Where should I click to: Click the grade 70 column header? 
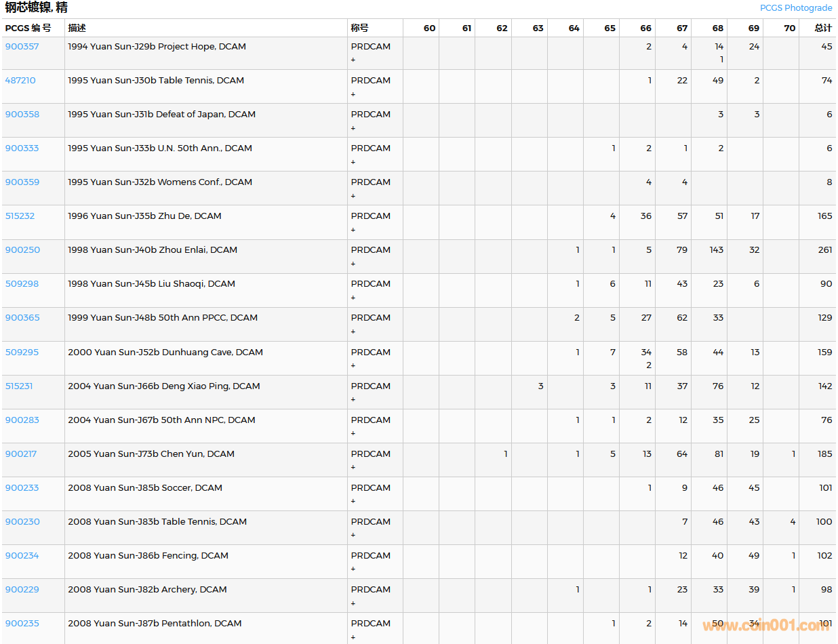pos(789,28)
